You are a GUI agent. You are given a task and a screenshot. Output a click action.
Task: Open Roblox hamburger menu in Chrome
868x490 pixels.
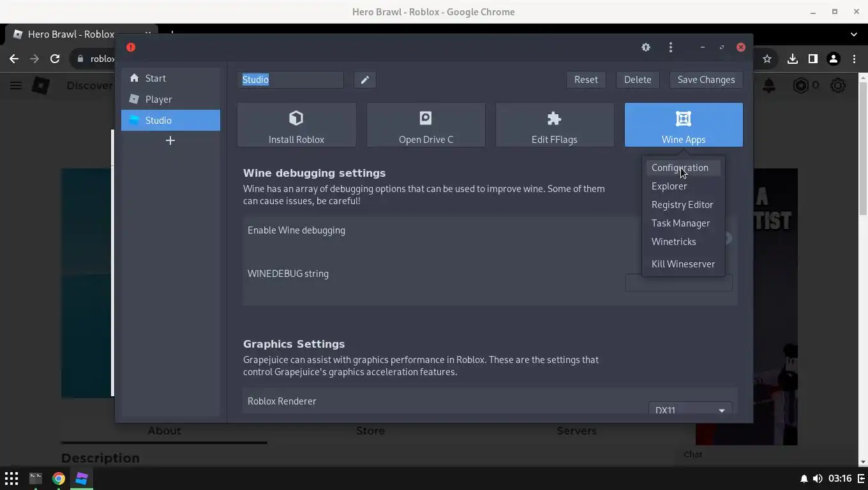(16, 85)
